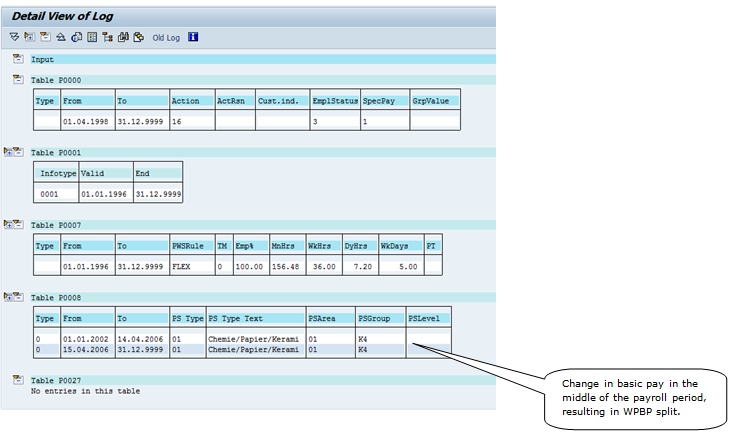The height and width of the screenshot is (433, 734).
Task: Click the EmplStatus column header in P0000
Action: pos(333,101)
